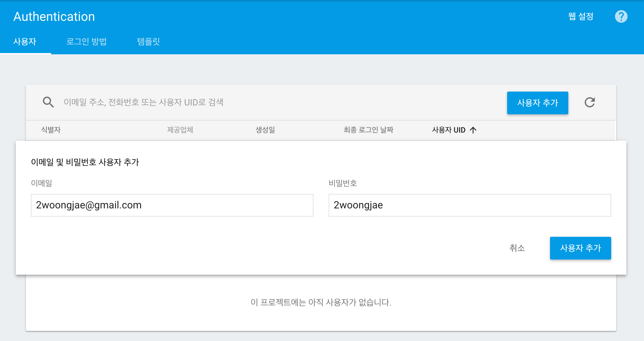Click the help question mark icon

coord(621,16)
